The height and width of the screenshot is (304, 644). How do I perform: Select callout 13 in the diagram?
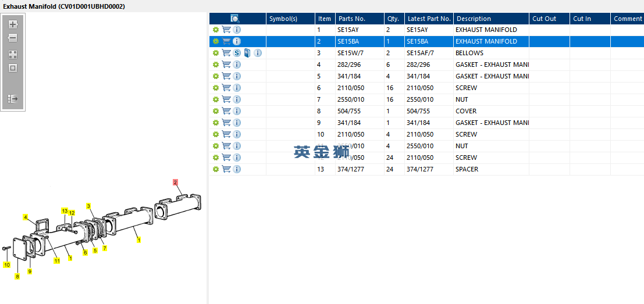(65, 210)
